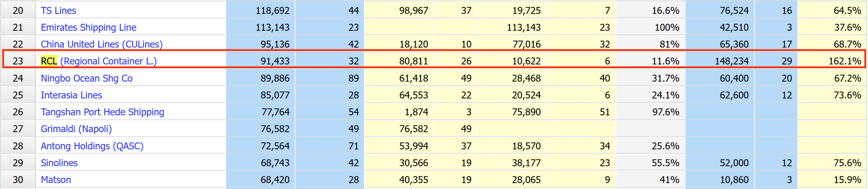The image size is (868, 189).
Task: Select TS Lines chartered 19,725 cell
Action: [x=512, y=10]
